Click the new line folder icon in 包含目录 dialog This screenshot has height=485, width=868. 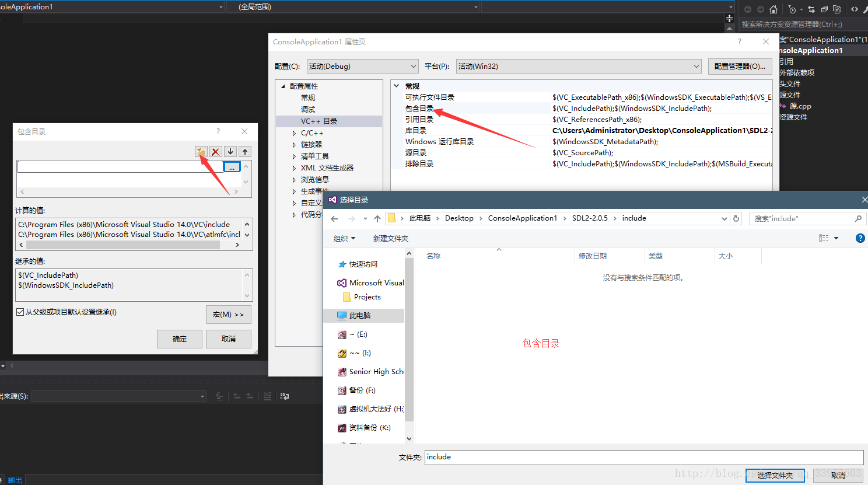(x=201, y=152)
